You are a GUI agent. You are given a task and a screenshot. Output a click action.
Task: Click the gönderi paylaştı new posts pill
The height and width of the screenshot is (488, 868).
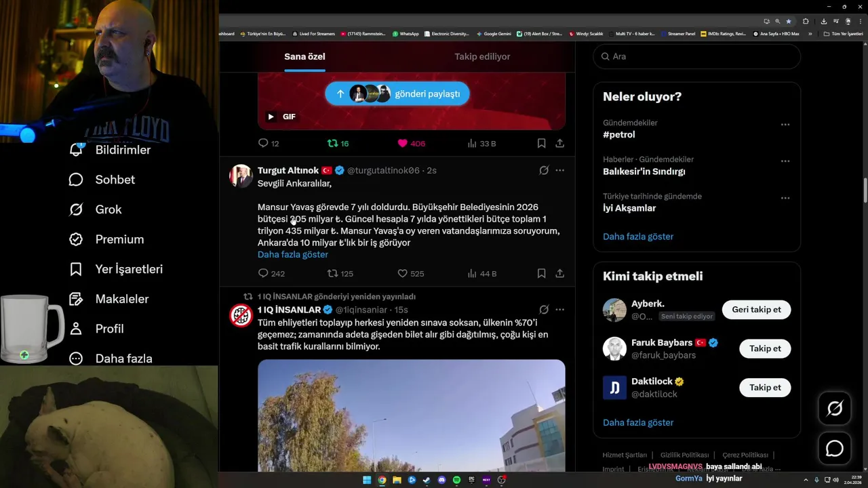(x=397, y=94)
